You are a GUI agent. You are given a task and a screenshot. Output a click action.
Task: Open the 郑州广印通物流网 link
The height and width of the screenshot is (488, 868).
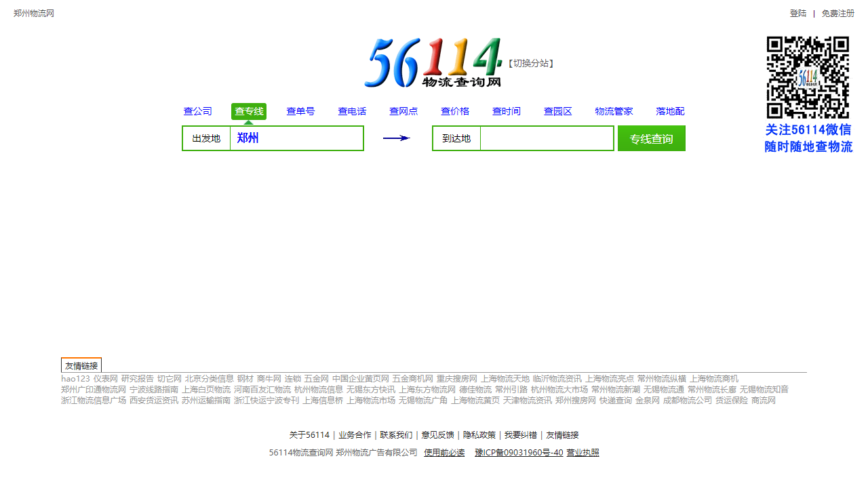pyautogui.click(x=94, y=390)
